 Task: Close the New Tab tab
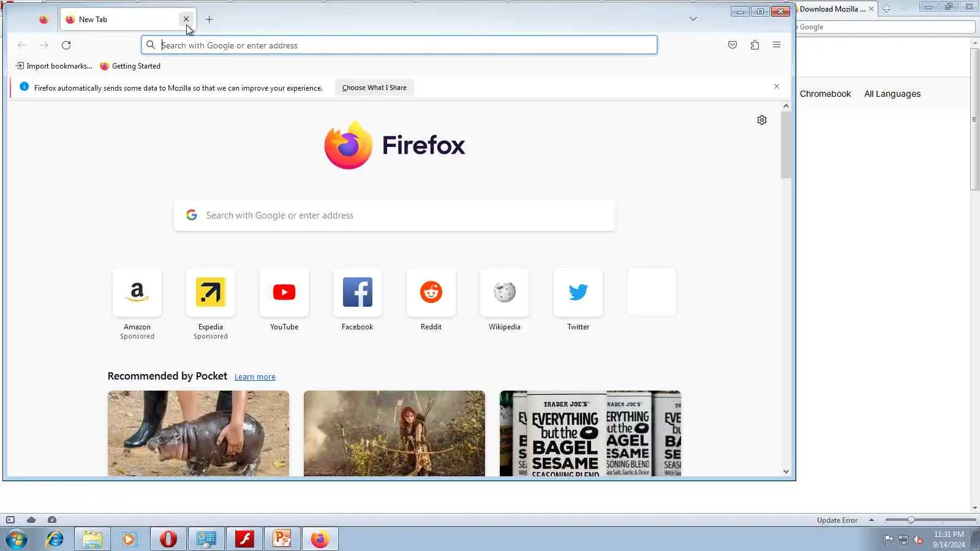186,19
